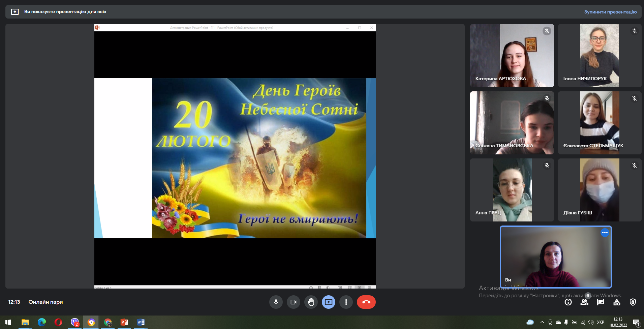Click the highlighted present screen button
The image size is (644, 329).
point(329,302)
